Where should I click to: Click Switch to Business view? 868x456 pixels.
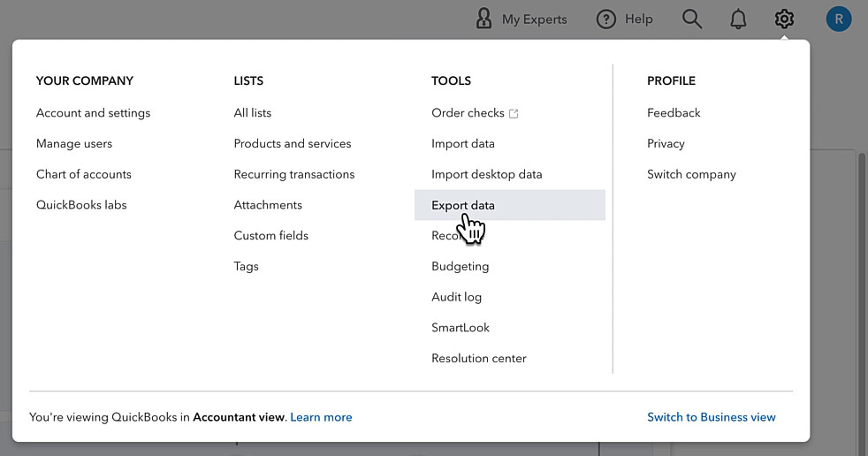(x=712, y=417)
